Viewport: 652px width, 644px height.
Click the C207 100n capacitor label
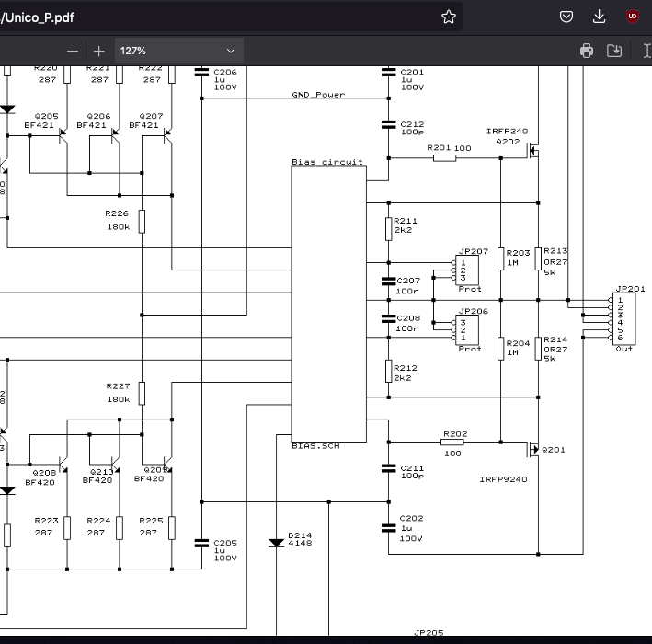coord(408,285)
